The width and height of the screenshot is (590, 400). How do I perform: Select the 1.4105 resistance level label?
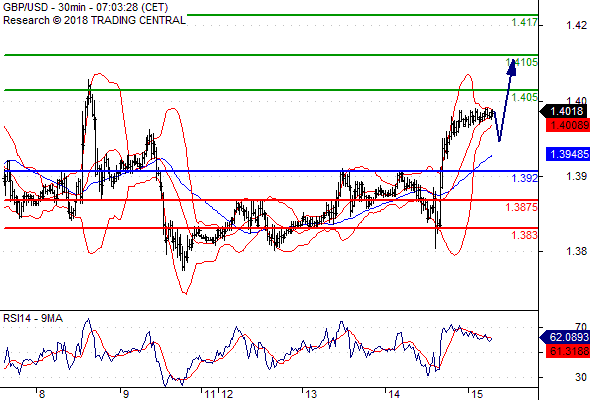coord(522,62)
